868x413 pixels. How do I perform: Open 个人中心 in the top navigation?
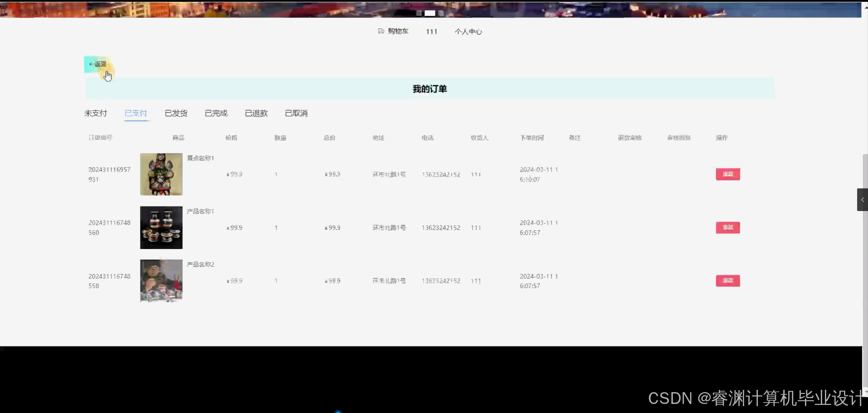pyautogui.click(x=468, y=31)
